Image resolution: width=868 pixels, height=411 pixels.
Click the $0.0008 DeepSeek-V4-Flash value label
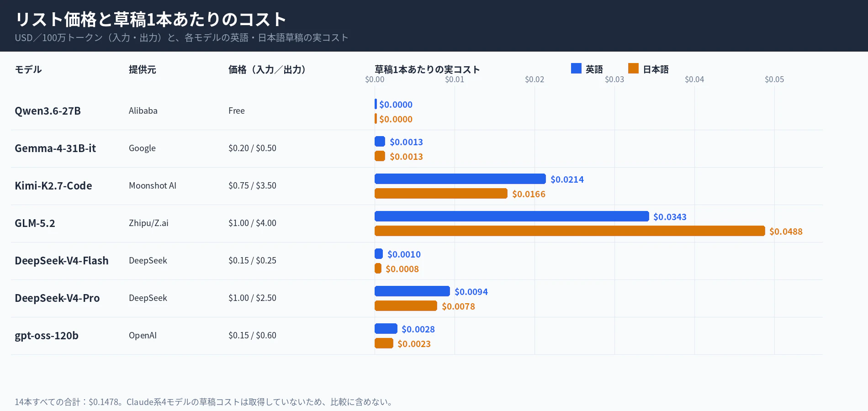point(402,269)
